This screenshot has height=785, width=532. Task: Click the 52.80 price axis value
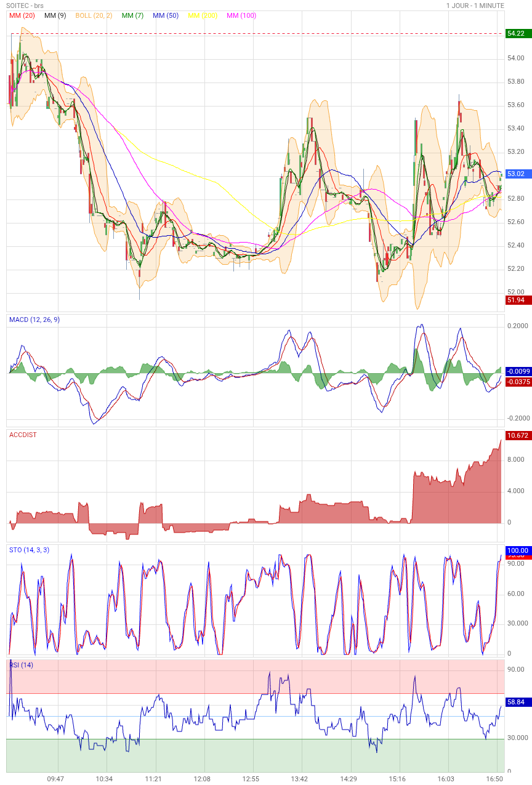point(516,199)
